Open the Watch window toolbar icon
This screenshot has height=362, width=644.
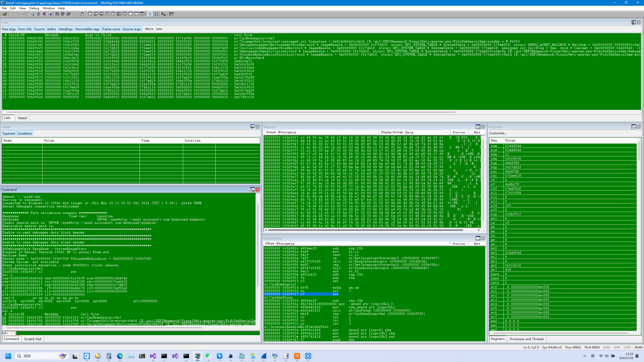96,14
